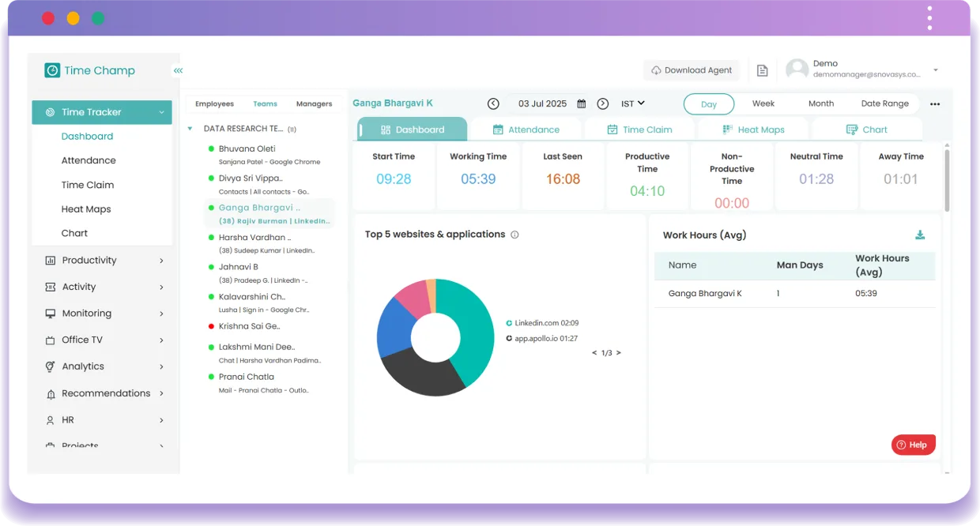Click Linkedin.com legend marker
Screen dimensions: 980x526
pos(509,323)
